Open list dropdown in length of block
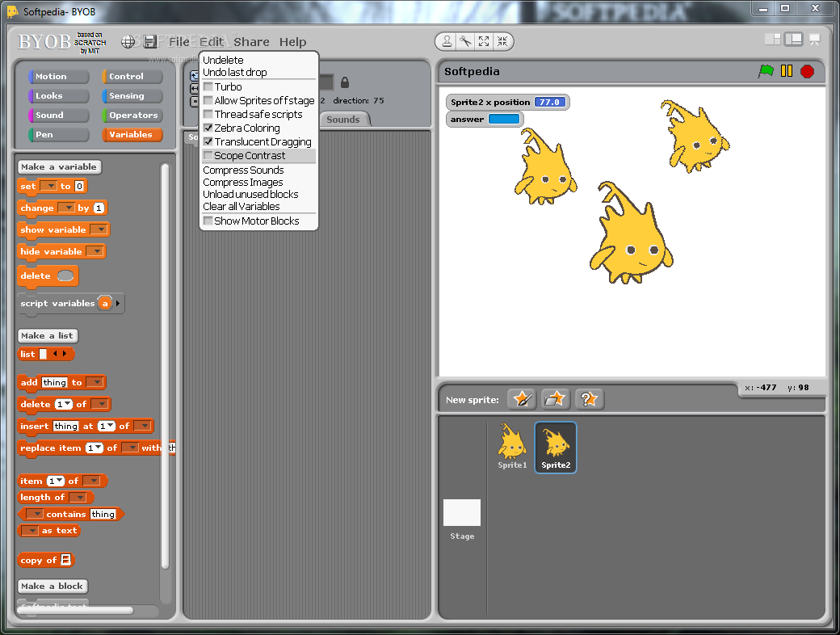This screenshot has width=840, height=635. [x=78, y=498]
